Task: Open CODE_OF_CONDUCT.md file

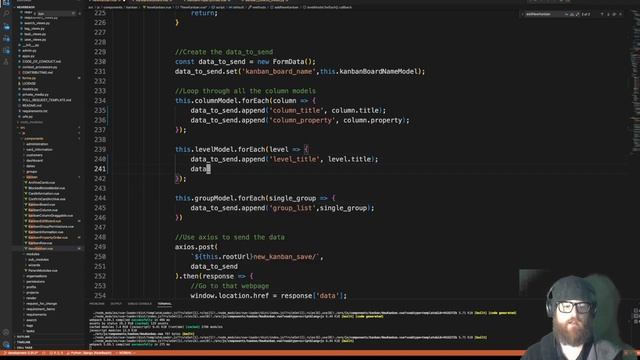Action: coord(41,61)
